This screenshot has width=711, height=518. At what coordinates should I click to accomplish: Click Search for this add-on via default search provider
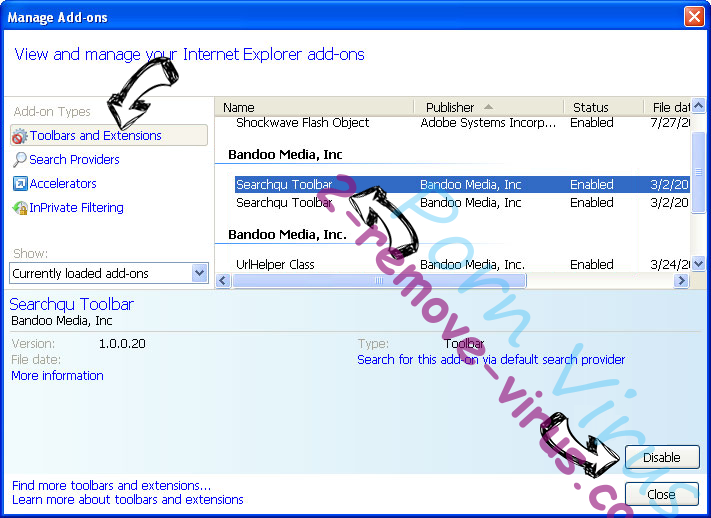coord(491,360)
